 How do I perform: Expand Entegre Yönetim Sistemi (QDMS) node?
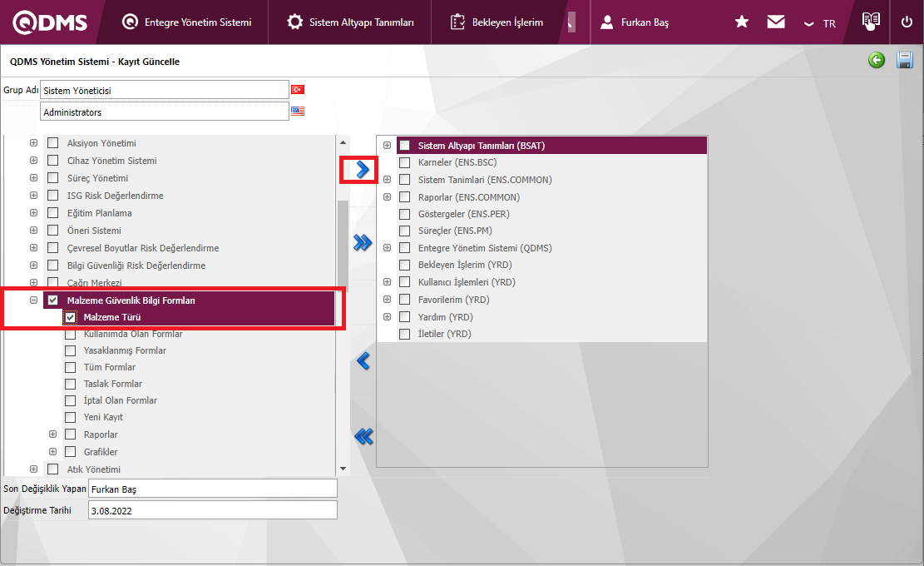coord(388,248)
